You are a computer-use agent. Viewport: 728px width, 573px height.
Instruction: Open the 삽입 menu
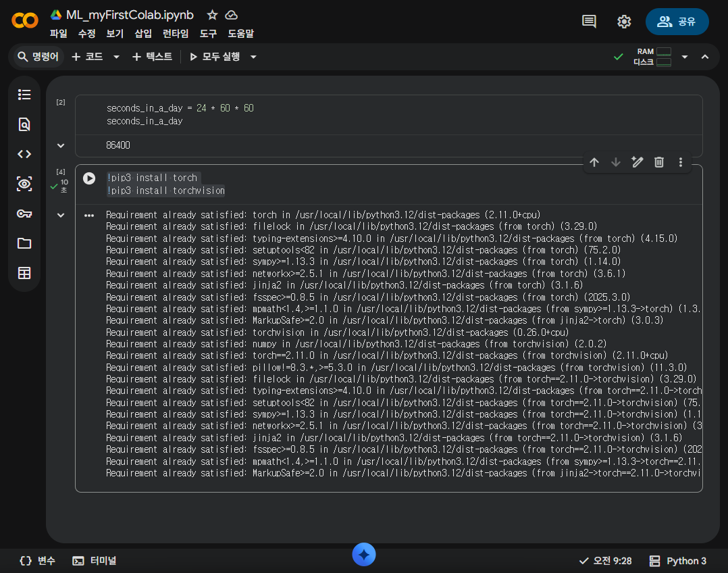[143, 34]
